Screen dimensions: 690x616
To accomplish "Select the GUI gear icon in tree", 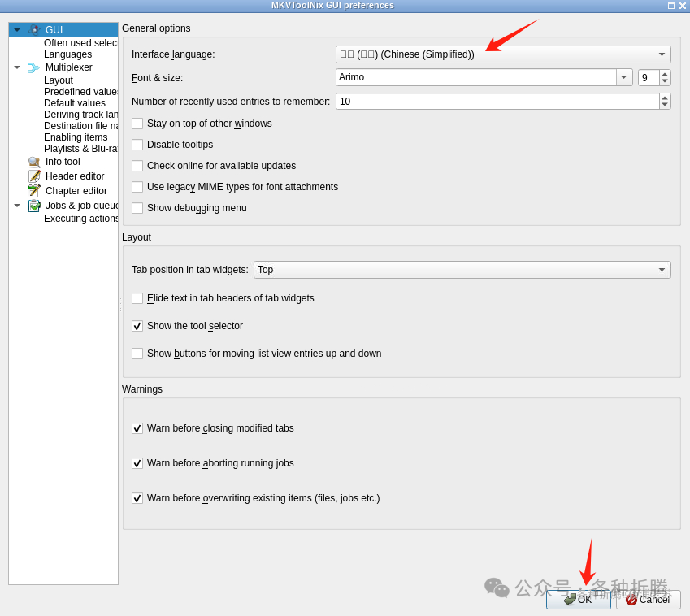I will [34, 29].
